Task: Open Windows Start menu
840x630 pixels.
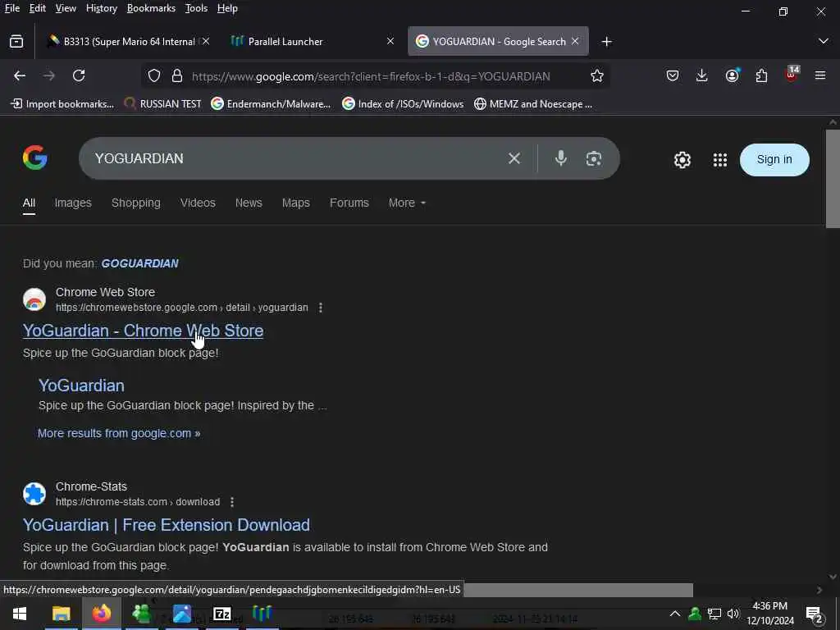Action: 20,614
